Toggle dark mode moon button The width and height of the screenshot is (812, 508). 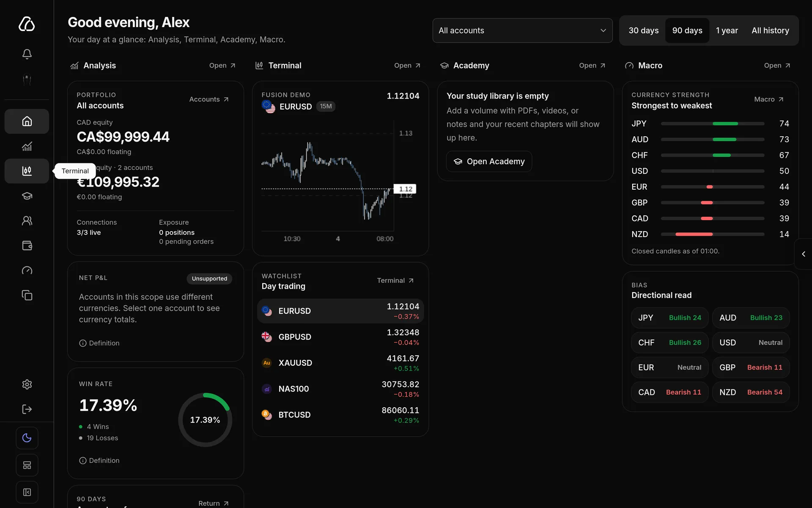tap(27, 438)
